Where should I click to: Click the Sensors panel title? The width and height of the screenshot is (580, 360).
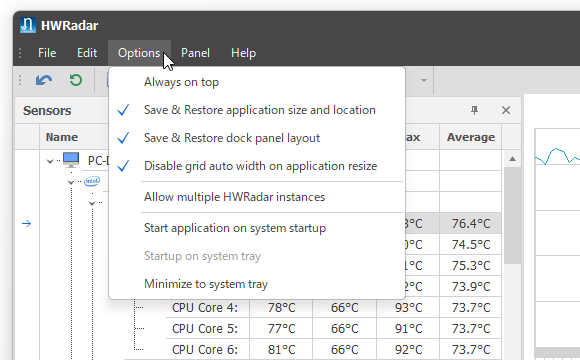point(47,111)
